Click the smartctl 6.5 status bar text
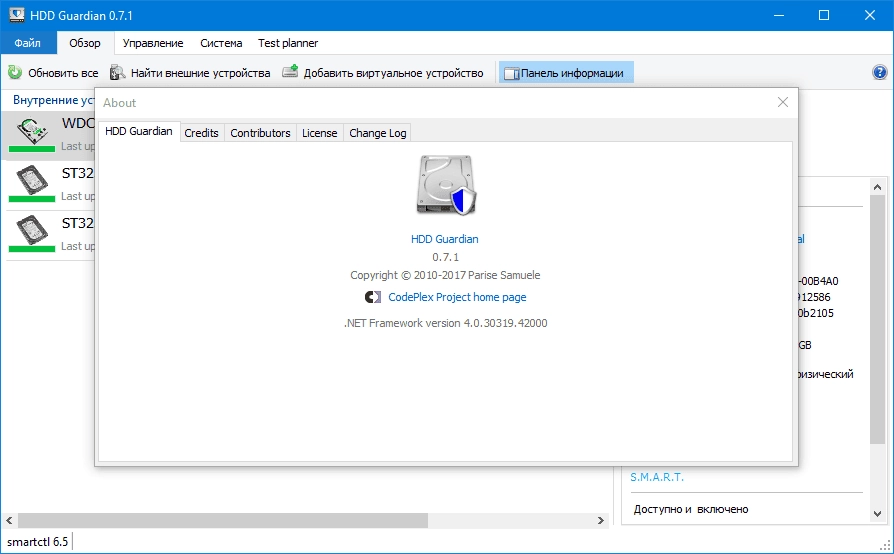The image size is (894, 554). pos(38,541)
